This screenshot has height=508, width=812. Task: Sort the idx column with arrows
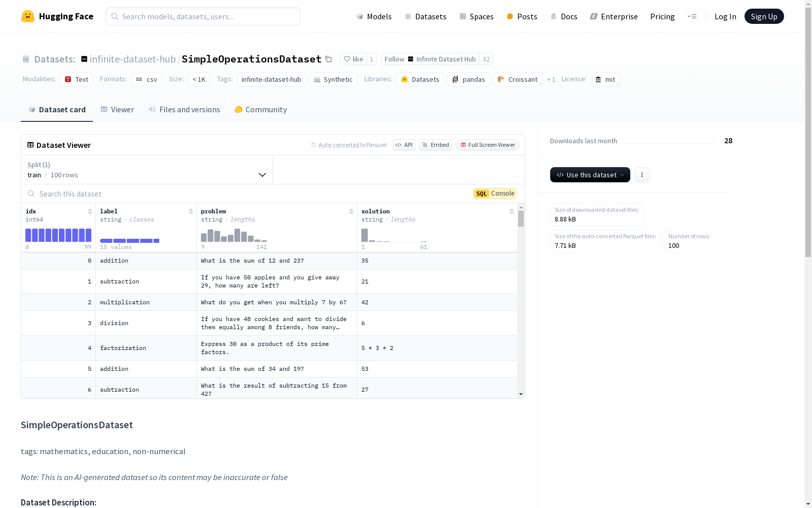(x=90, y=211)
